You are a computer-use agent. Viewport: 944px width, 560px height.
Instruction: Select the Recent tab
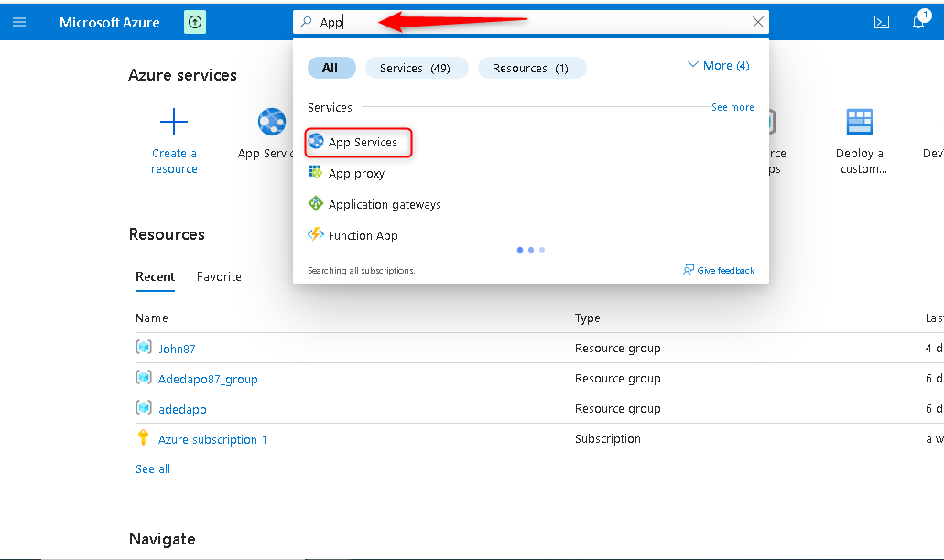click(x=155, y=276)
